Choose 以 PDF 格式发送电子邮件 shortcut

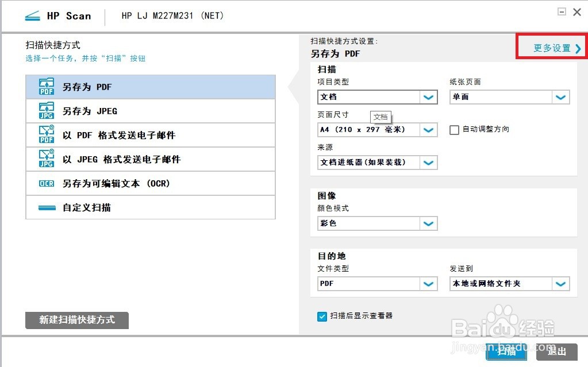151,135
